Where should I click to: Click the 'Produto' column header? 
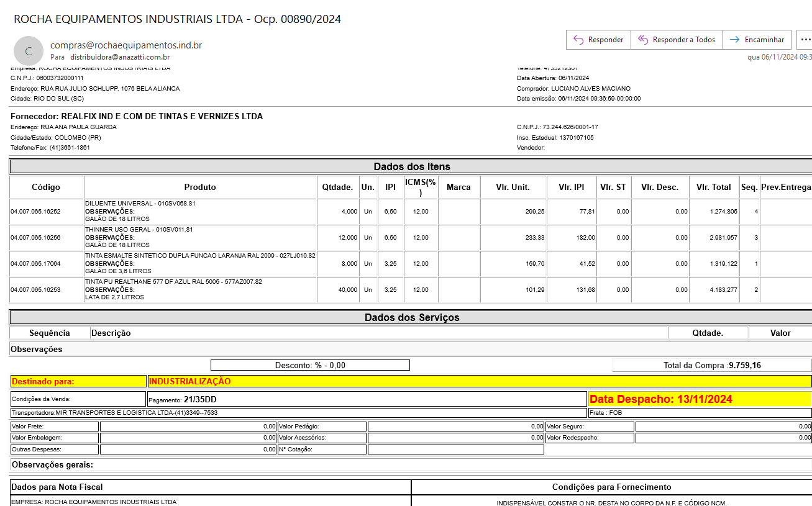pos(200,187)
